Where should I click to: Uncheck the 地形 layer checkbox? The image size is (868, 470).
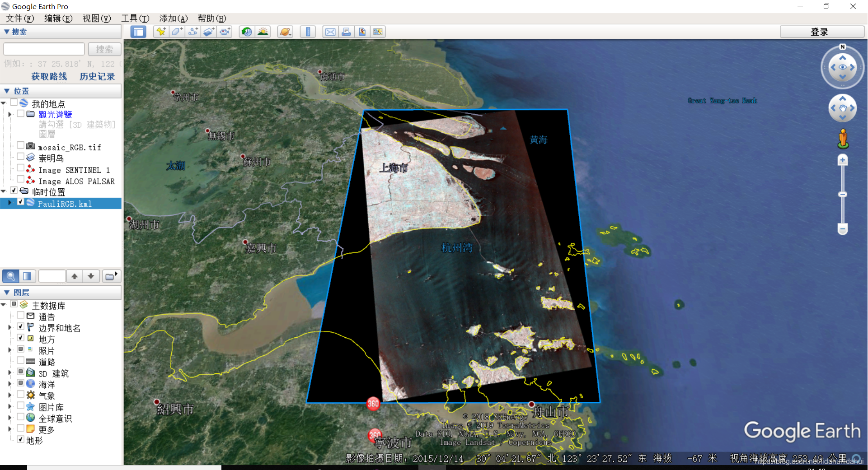click(20, 439)
